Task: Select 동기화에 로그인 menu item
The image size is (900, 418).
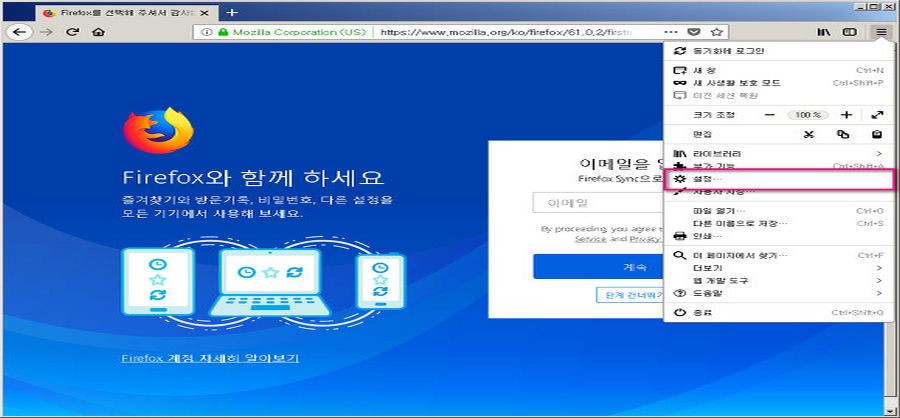Action: click(779, 51)
